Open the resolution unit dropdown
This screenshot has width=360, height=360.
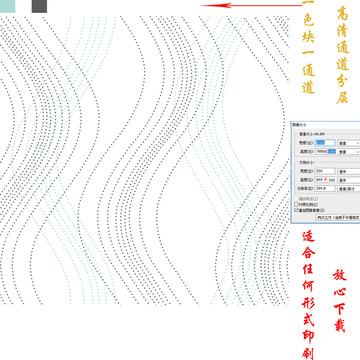(349, 189)
